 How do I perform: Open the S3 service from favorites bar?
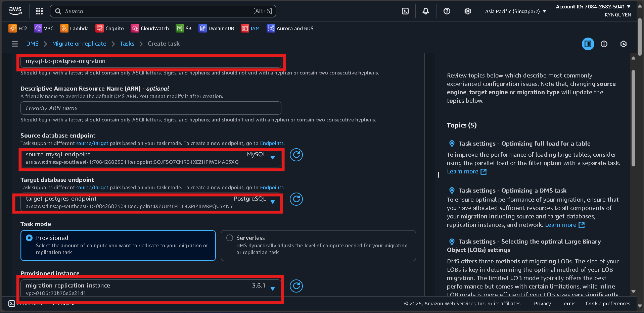point(184,29)
